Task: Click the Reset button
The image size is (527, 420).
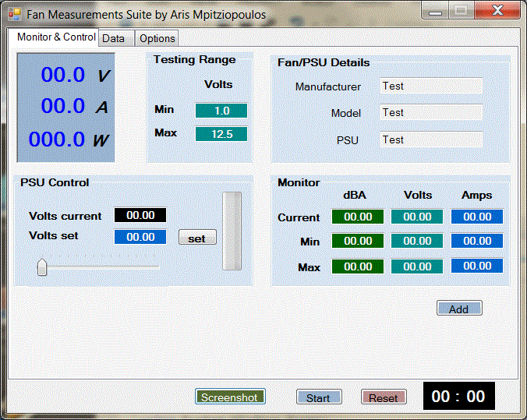Action: pyautogui.click(x=384, y=397)
